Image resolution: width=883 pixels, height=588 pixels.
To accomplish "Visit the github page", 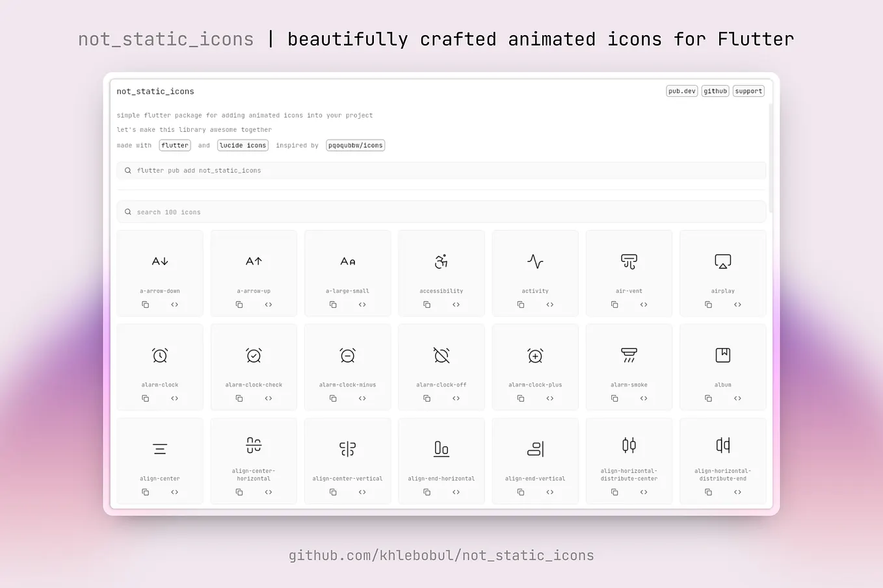I will [x=715, y=90].
